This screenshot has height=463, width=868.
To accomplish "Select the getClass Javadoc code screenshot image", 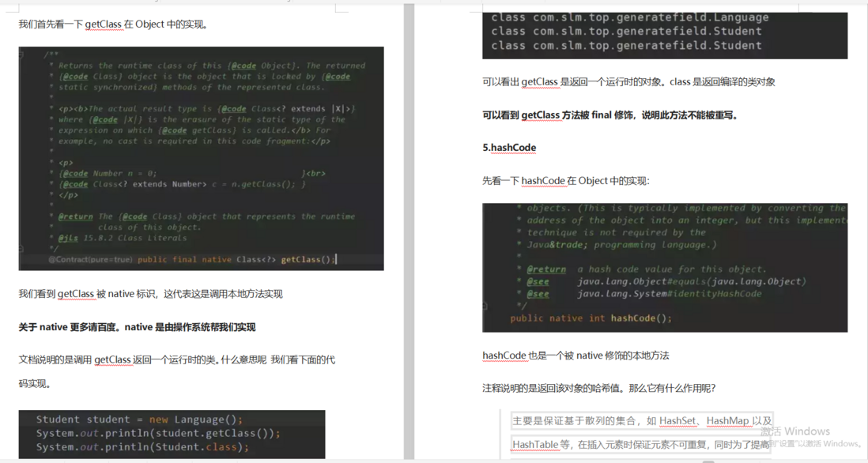I will point(201,159).
